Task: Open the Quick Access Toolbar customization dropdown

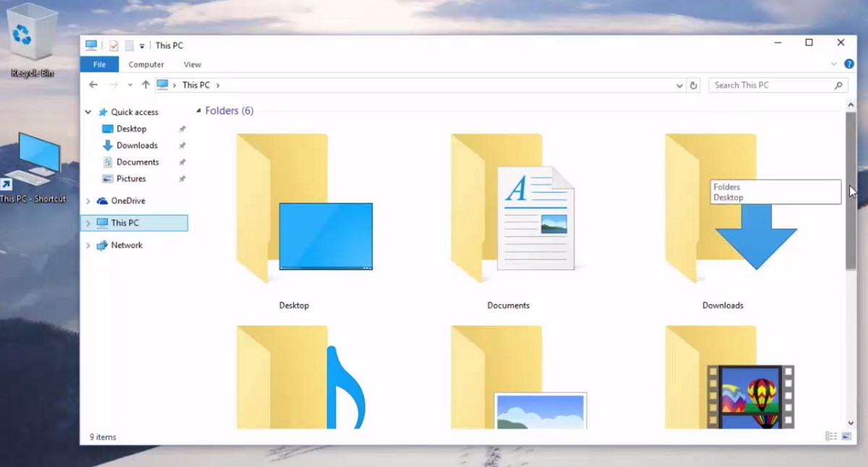Action: (x=142, y=45)
